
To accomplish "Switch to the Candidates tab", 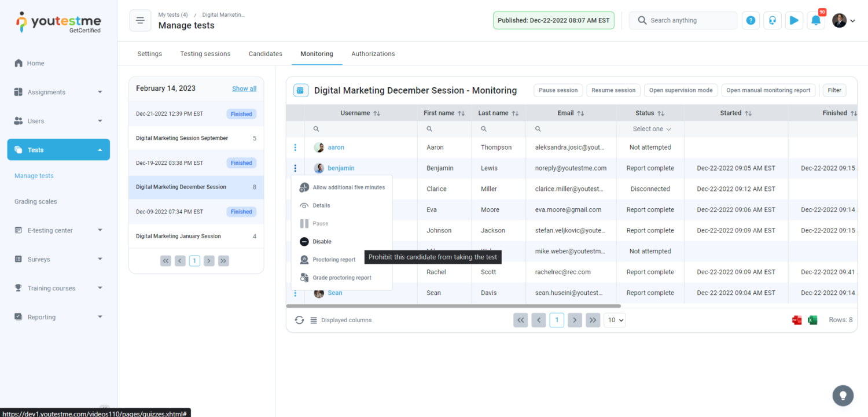I will point(265,54).
